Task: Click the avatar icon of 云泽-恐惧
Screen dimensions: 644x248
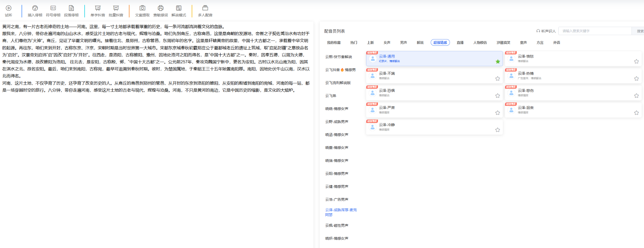Action: tap(373, 93)
